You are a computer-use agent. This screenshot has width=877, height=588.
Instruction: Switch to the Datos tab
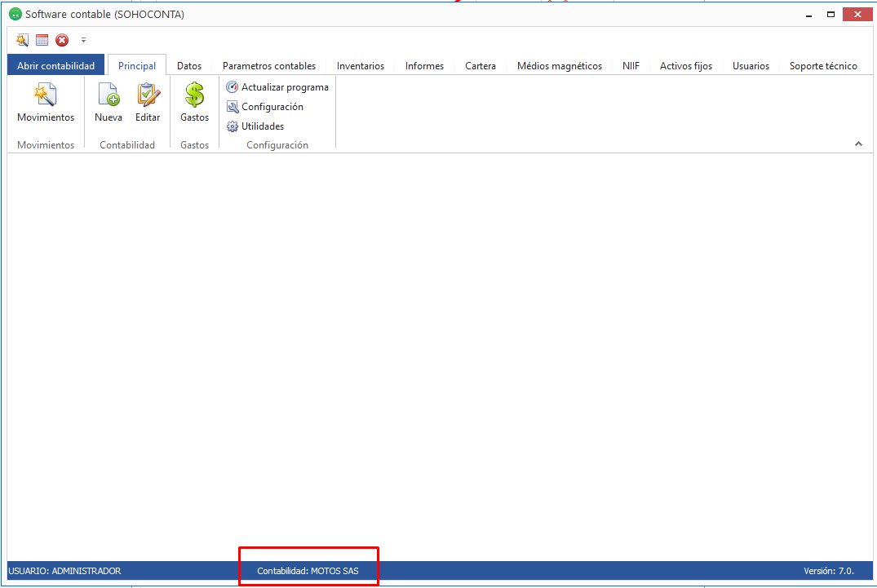coord(189,66)
